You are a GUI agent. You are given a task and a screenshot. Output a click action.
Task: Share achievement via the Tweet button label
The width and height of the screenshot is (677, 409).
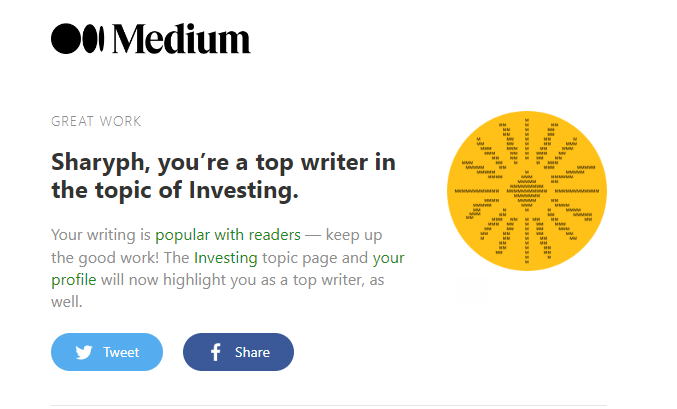pyautogui.click(x=121, y=352)
